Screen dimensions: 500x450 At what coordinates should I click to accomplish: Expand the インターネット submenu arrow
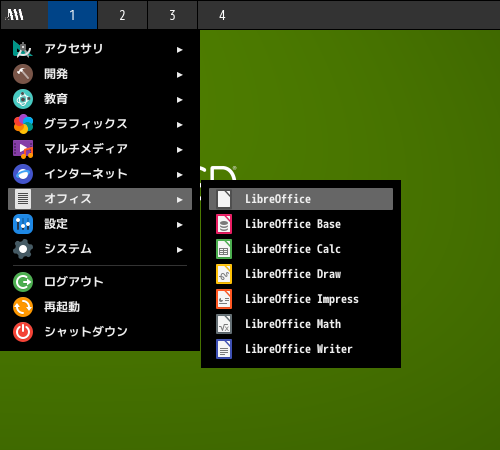pyautogui.click(x=180, y=175)
